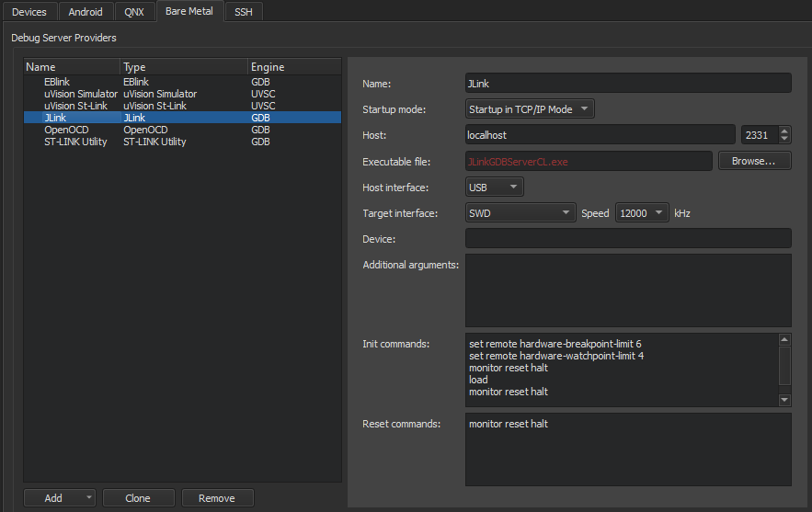Open the Speed 12000 kHz dropdown

click(642, 213)
